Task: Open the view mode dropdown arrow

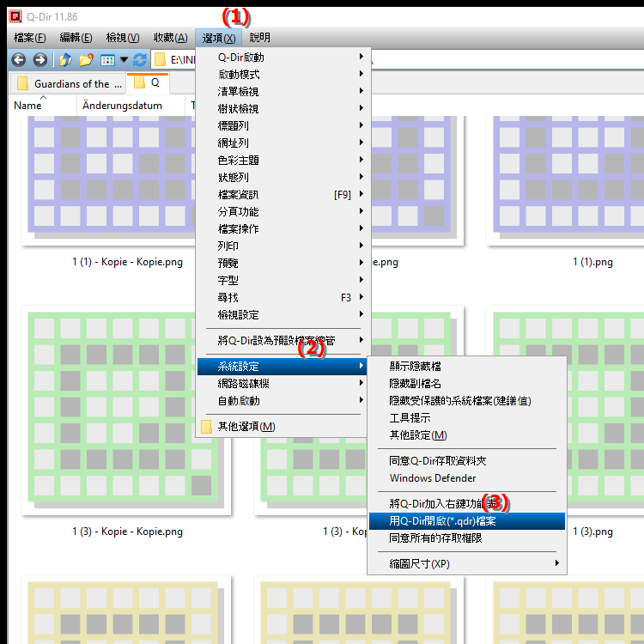Action: 124,60
